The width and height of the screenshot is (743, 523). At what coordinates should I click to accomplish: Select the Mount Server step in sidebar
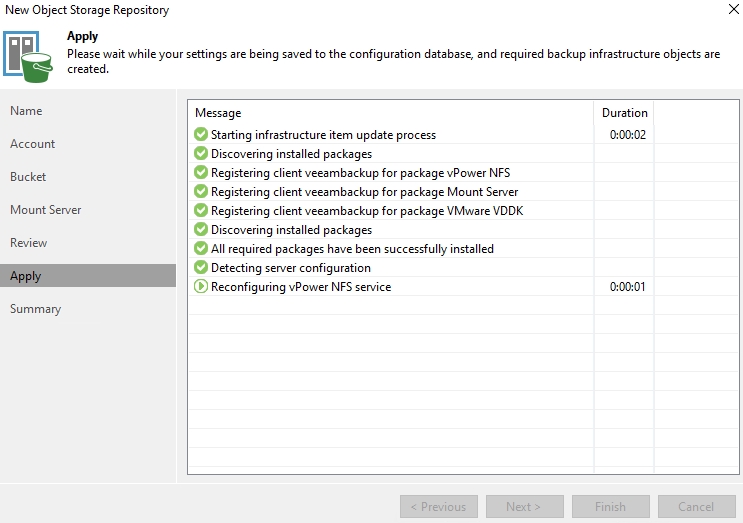46,210
